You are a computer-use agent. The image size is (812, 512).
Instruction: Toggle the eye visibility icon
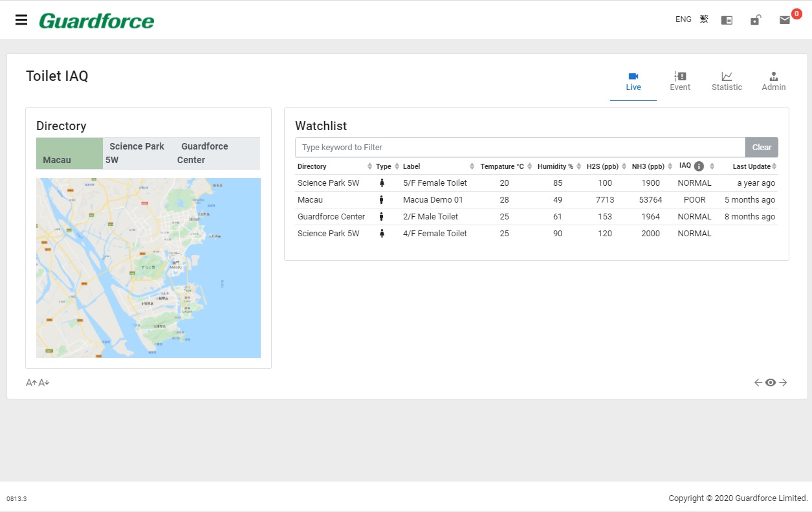click(771, 383)
